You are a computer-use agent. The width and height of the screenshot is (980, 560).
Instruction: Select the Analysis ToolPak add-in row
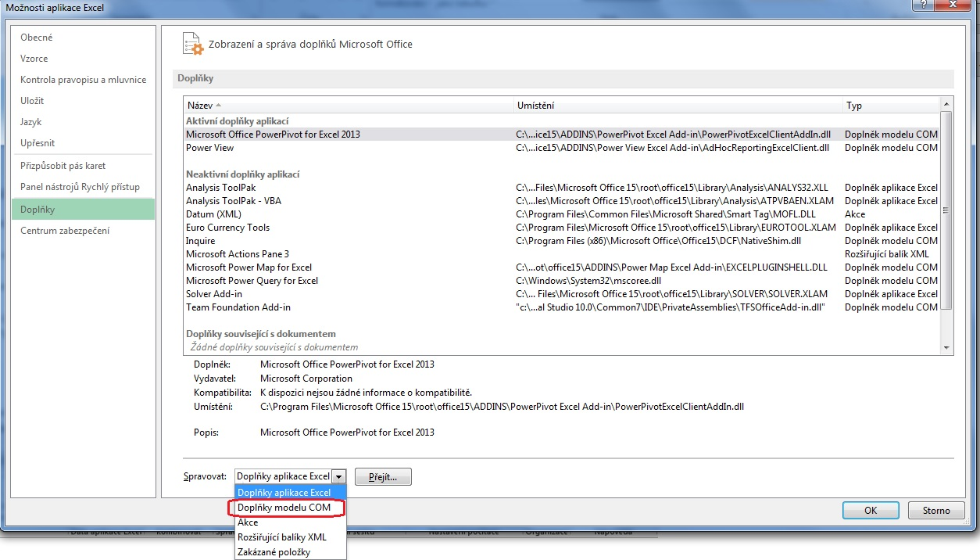coord(562,188)
